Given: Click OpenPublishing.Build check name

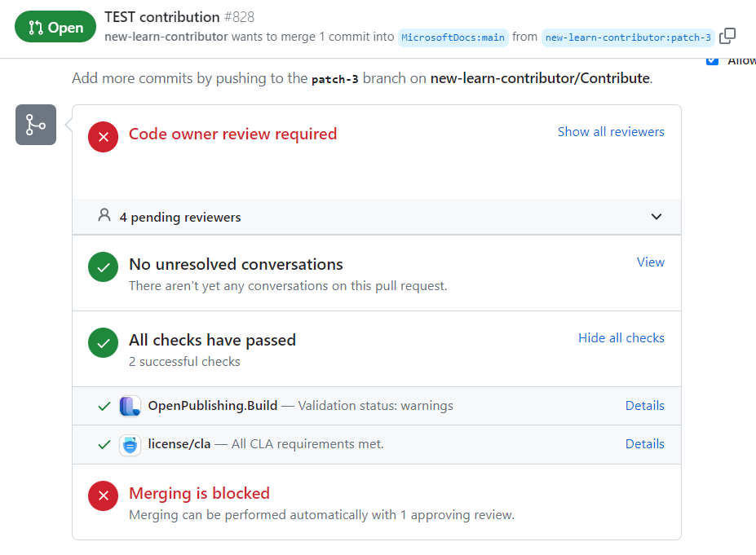Looking at the screenshot, I should (213, 406).
